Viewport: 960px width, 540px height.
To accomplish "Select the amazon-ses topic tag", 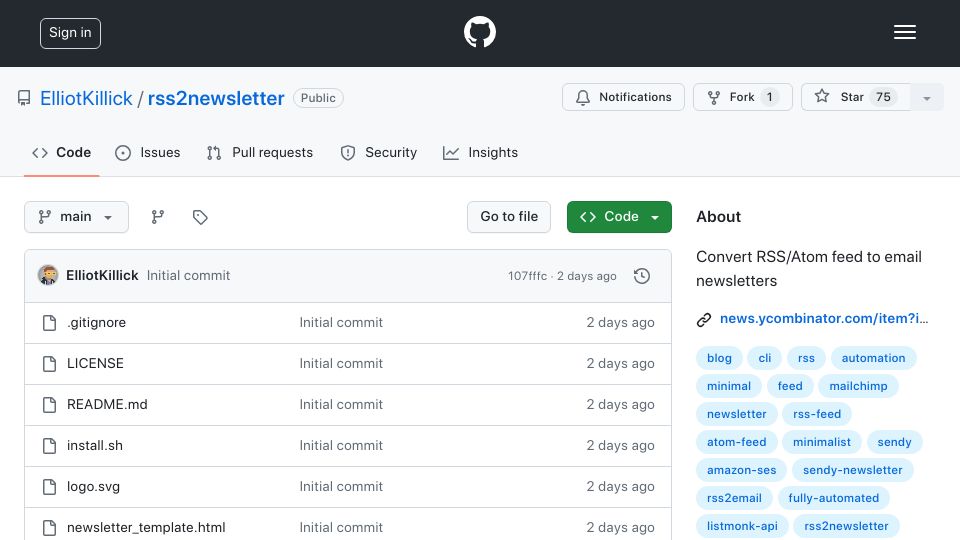I will (x=741, y=470).
